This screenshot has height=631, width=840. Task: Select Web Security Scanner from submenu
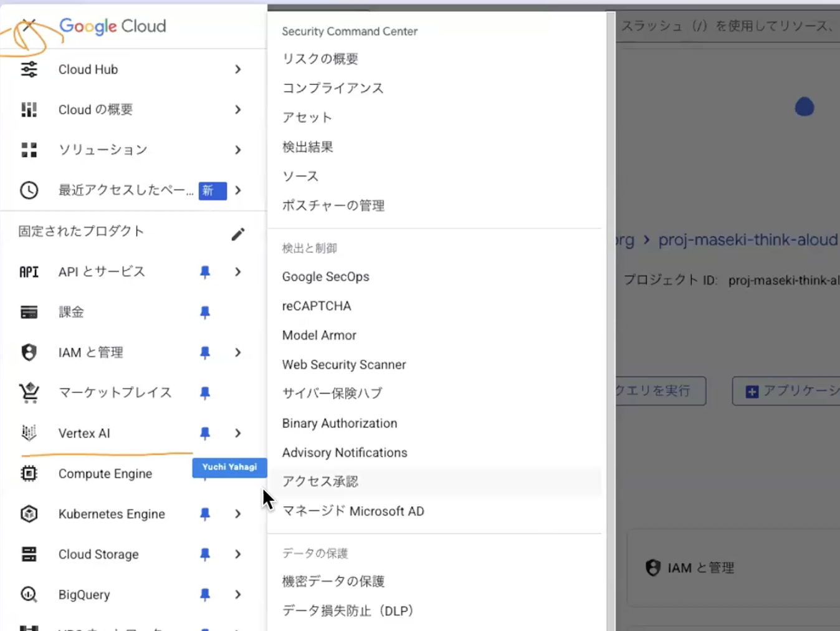click(344, 365)
